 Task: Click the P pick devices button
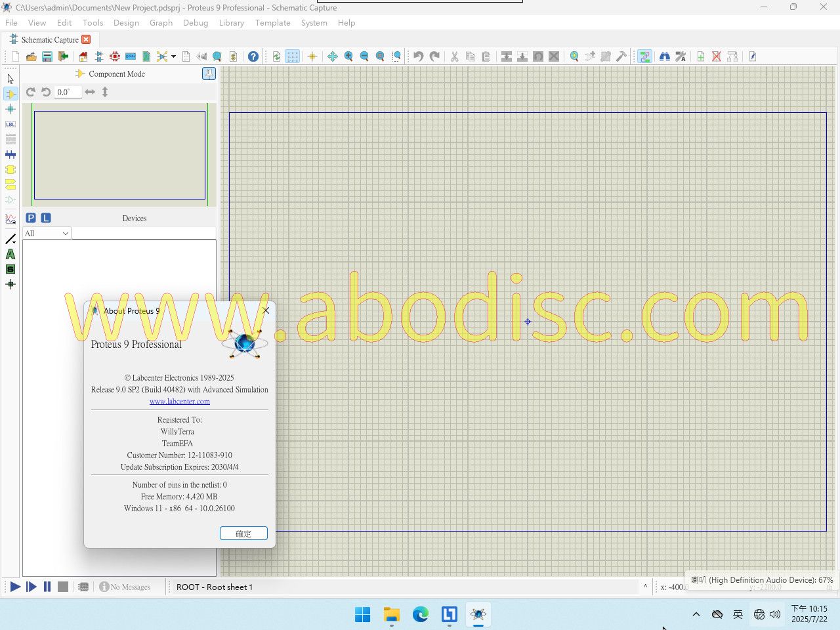click(x=30, y=218)
